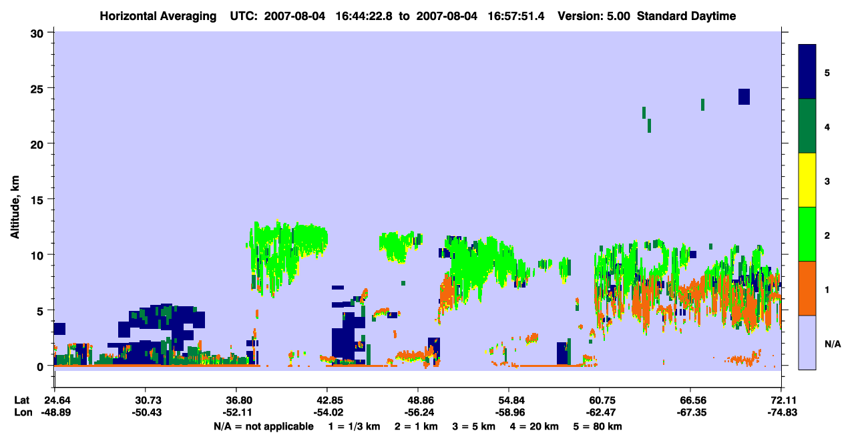This screenshot has width=868, height=445.
Task: Click legend text '1 = 1/3 km'
Action: [x=354, y=426]
